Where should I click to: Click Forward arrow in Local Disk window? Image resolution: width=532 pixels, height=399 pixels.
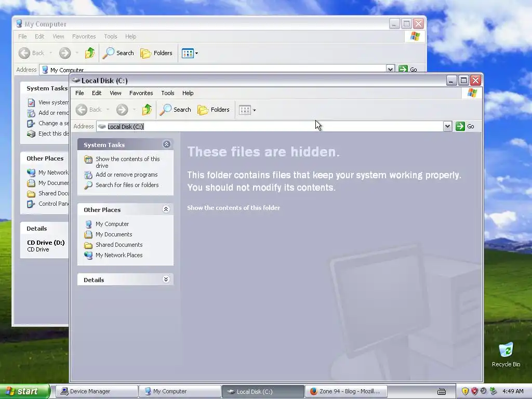[122, 110]
